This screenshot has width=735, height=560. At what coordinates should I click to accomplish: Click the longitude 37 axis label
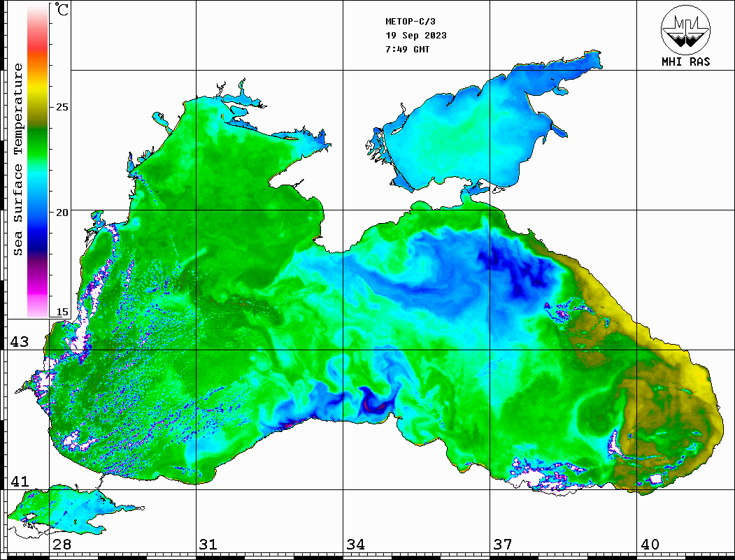[503, 545]
